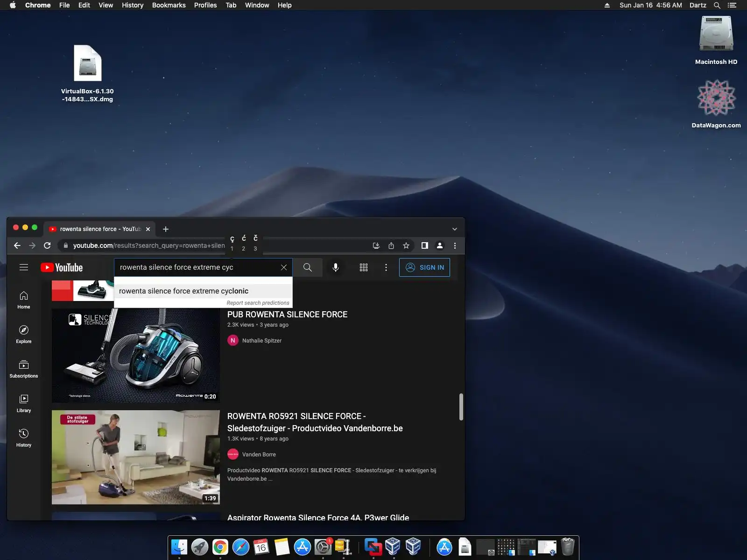747x560 pixels.
Task: Click the Chrome forward arrow
Action: coord(32,245)
